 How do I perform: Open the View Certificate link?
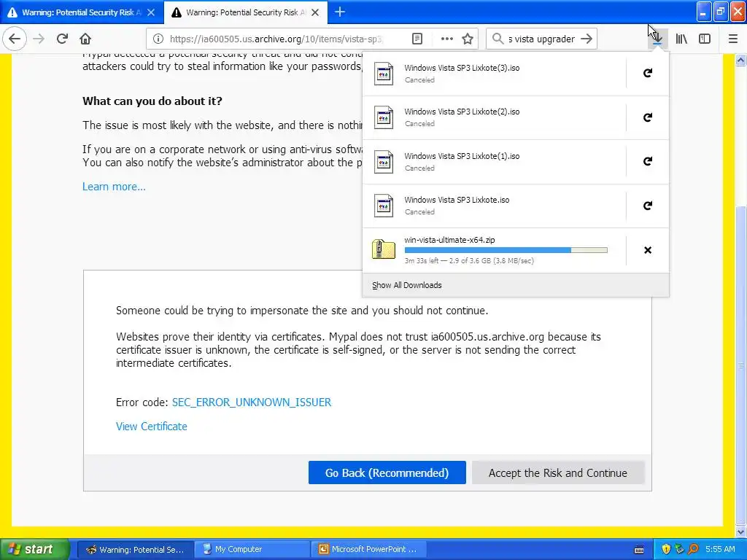tap(152, 427)
